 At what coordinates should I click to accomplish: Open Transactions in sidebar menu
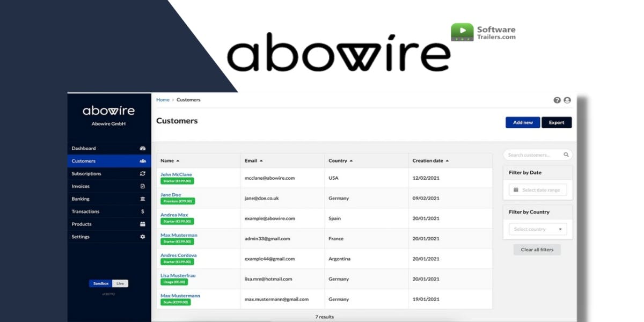click(109, 211)
